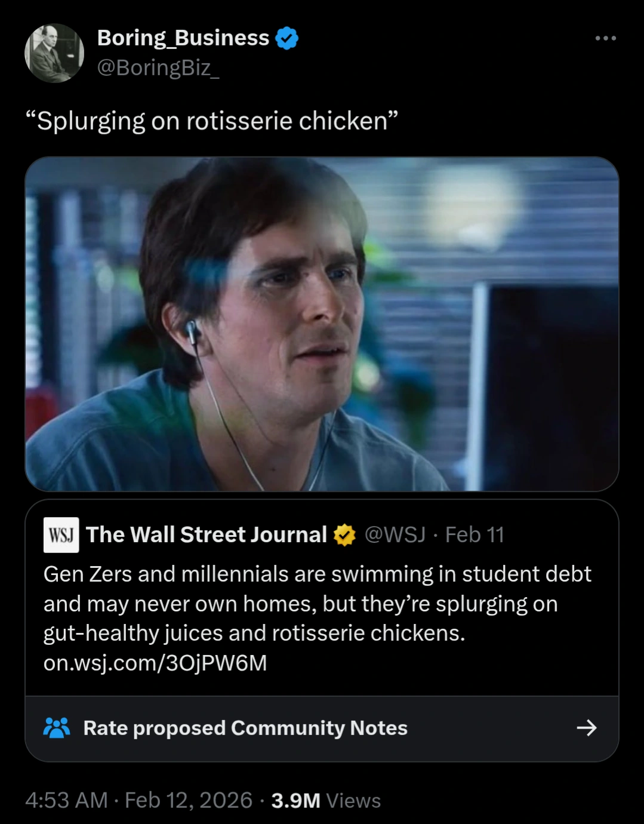Open The Wall Street Journal account name
The width and height of the screenshot is (644, 824).
(x=207, y=534)
